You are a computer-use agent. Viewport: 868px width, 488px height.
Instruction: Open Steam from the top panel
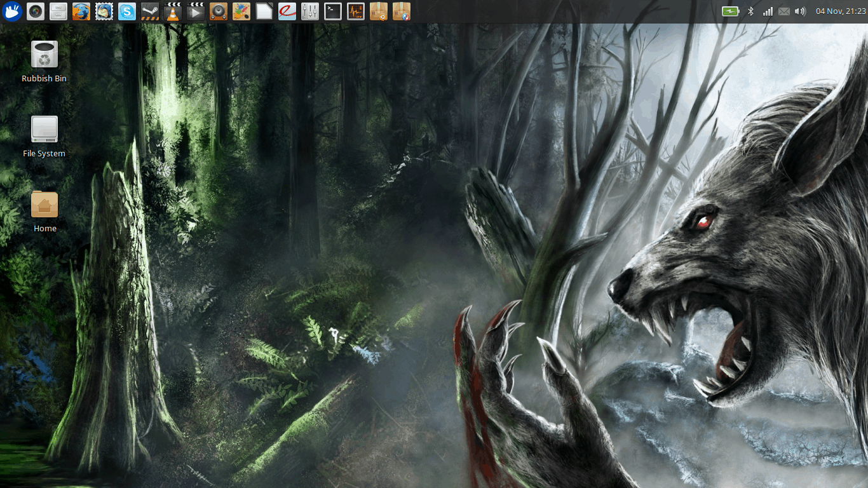150,11
